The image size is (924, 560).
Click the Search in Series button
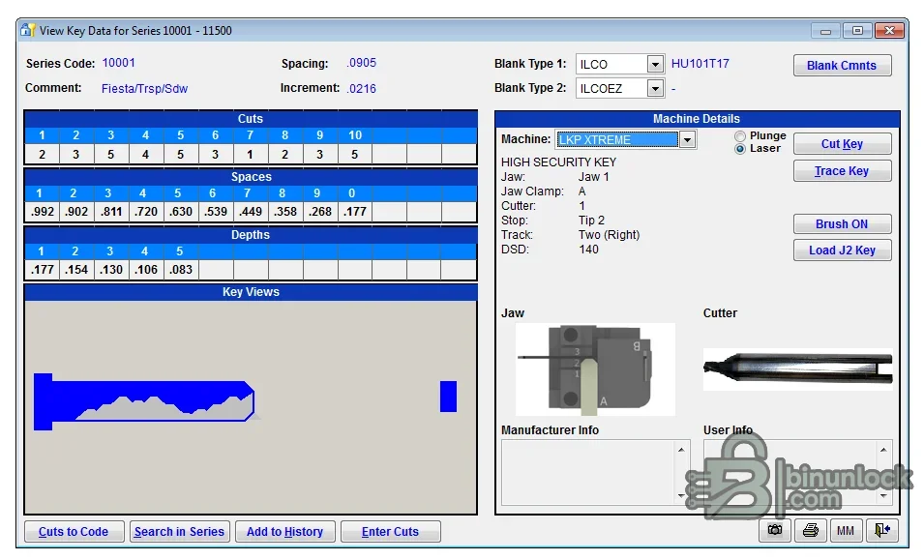179,531
